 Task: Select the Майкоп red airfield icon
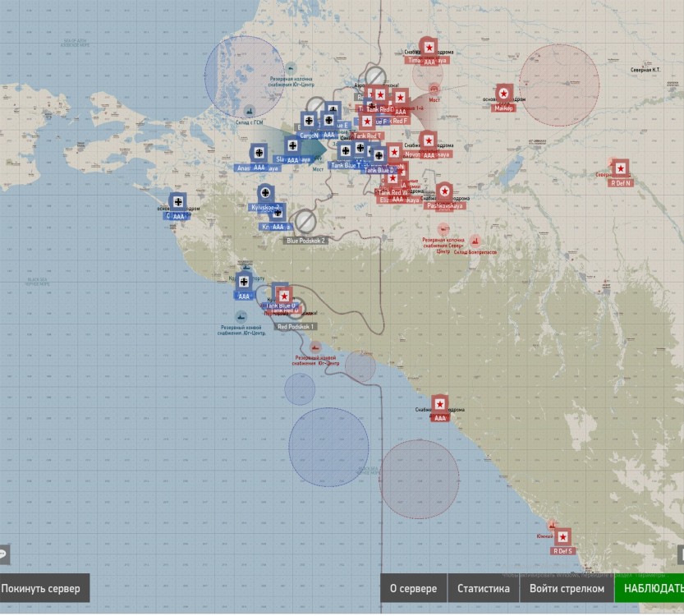click(x=504, y=94)
